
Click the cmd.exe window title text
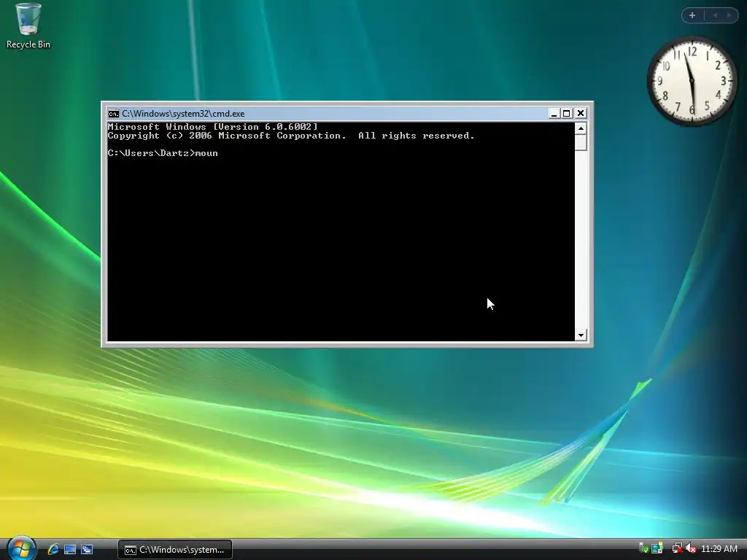tap(183, 113)
